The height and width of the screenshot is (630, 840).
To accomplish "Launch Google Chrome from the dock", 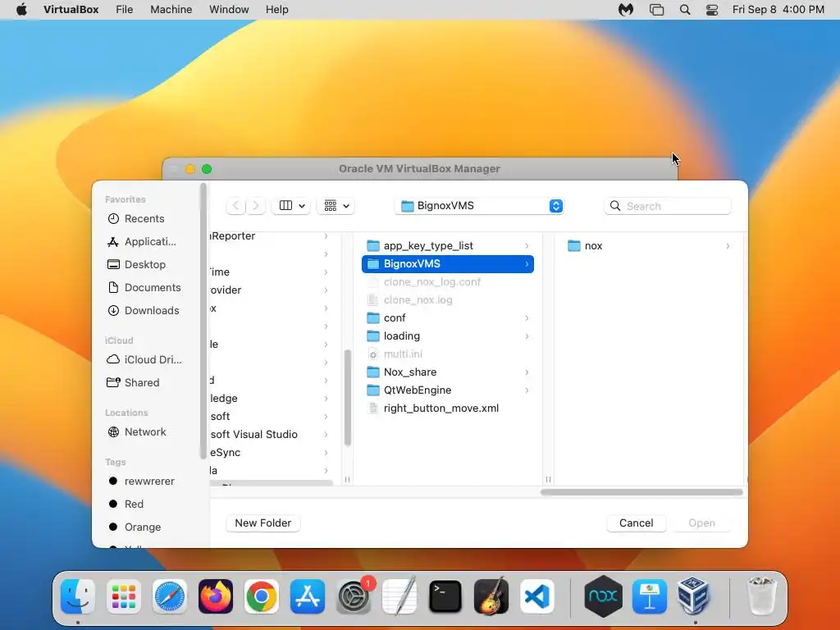I will [262, 596].
